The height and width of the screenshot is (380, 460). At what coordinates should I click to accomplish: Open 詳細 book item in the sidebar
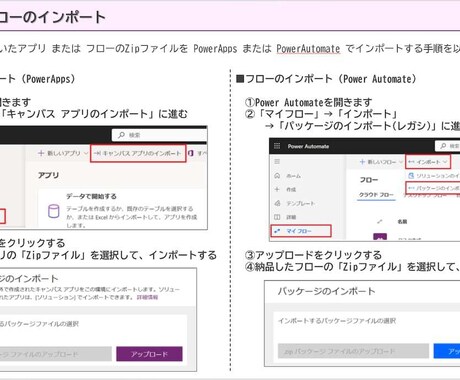tap(285, 217)
